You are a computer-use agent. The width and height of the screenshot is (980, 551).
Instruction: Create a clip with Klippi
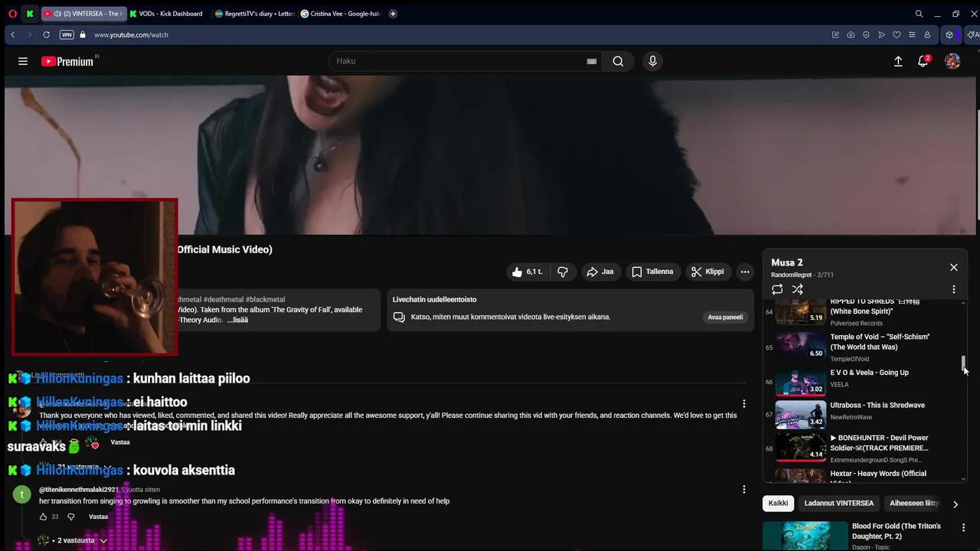tap(707, 272)
